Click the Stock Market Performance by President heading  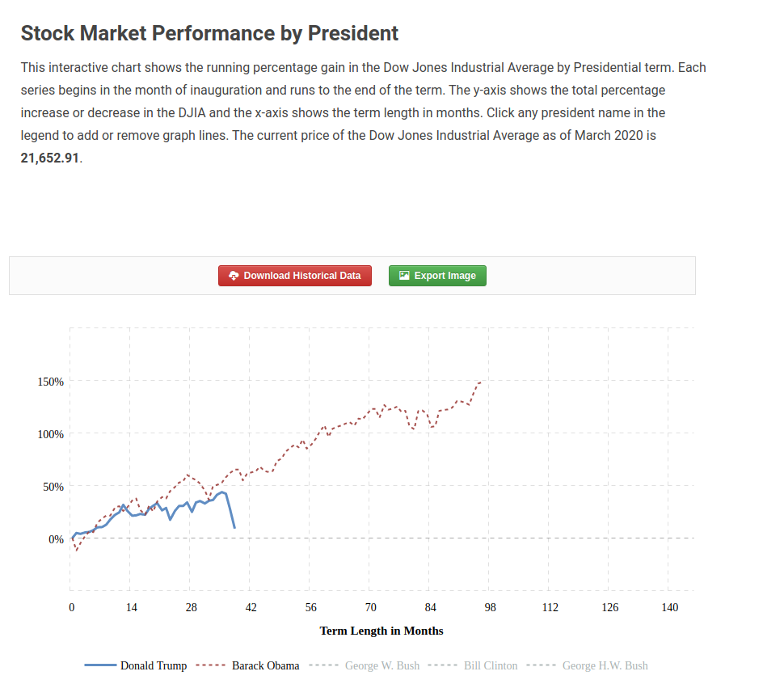[209, 33]
